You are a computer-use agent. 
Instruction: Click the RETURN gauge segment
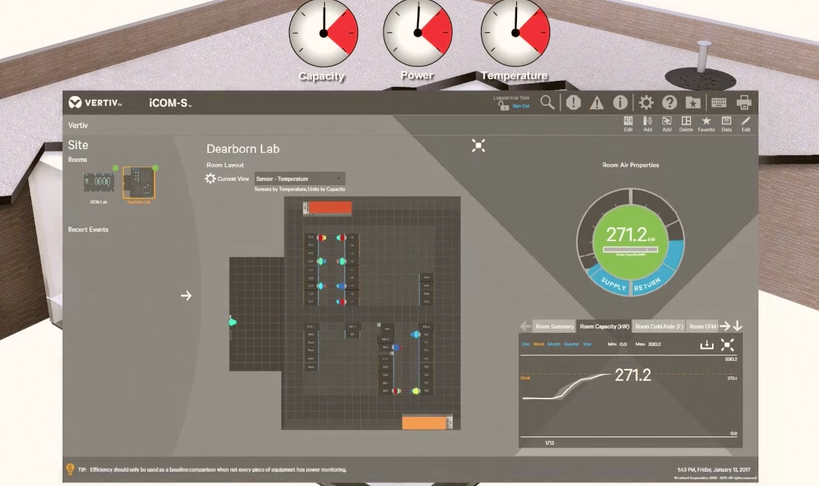coord(648,285)
